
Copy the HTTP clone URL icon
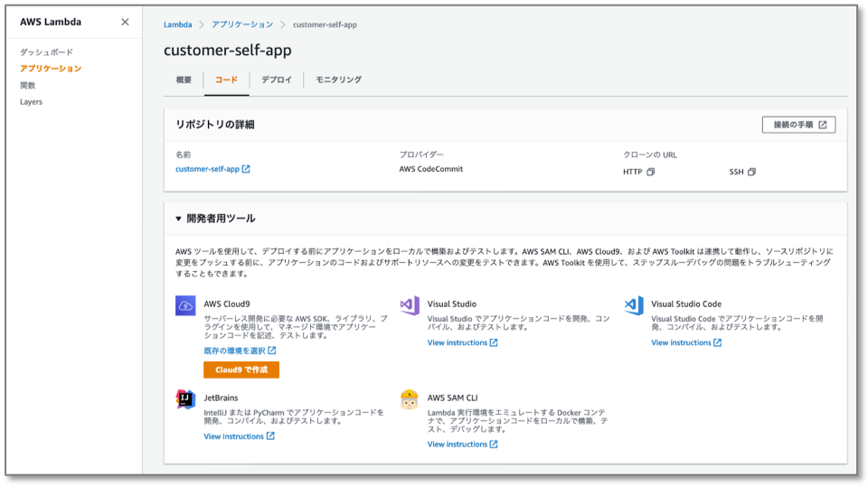(x=651, y=172)
